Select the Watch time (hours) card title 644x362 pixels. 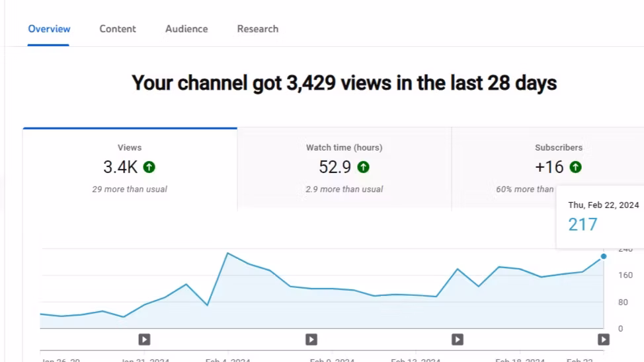coord(344,148)
